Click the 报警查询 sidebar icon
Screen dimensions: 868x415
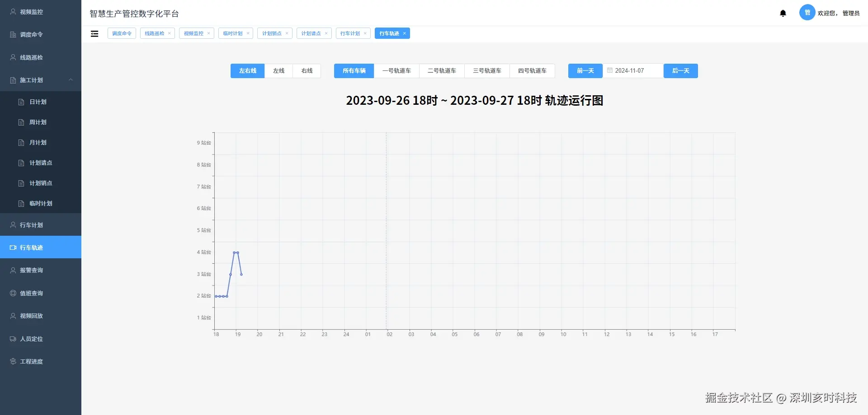(x=13, y=270)
